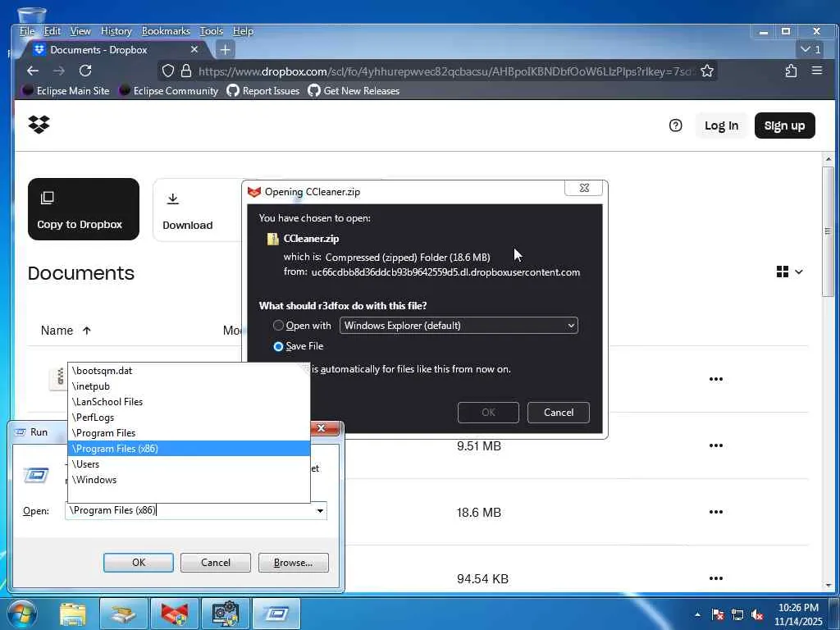Click the muted volume tray icon
This screenshot has height=630, width=840.
[757, 614]
